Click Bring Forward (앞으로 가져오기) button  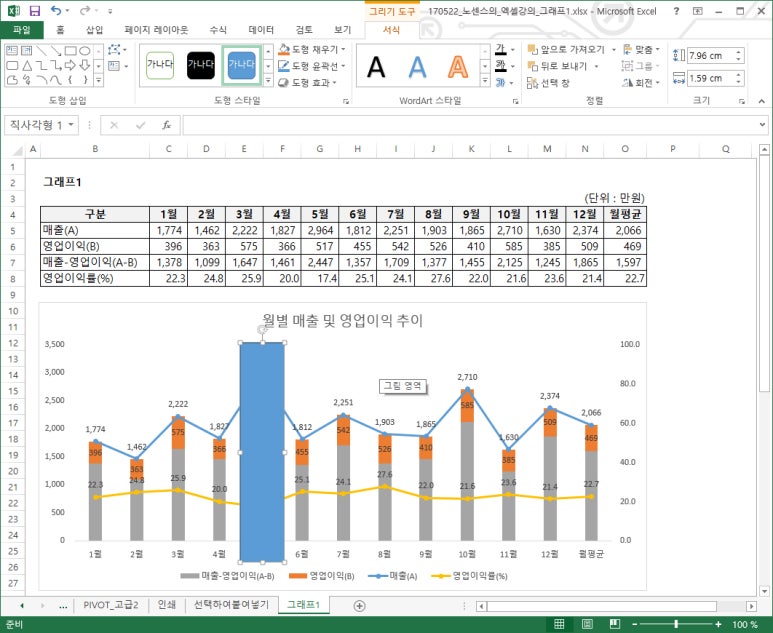566,48
